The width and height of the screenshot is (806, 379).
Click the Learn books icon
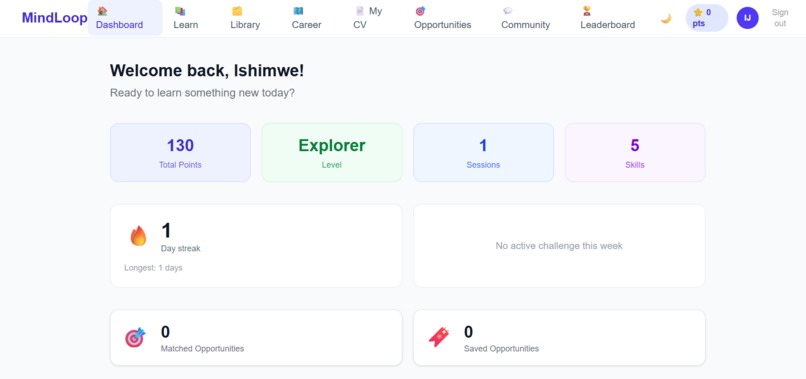click(x=180, y=11)
